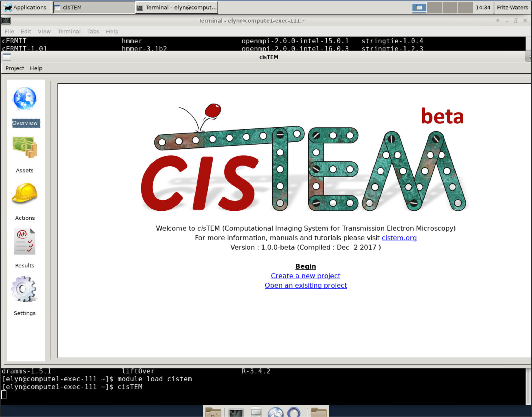The image size is (532, 417).
Task: Open the Terminal File menu
Action: 9,31
